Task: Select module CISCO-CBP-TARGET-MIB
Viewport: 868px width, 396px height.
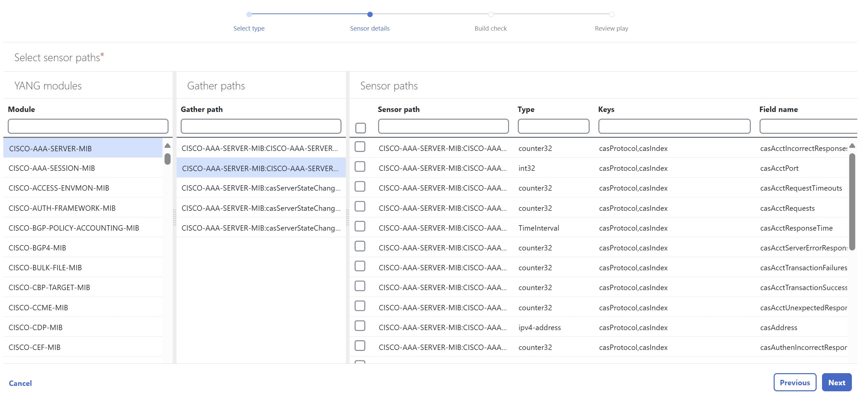Action: point(83,288)
